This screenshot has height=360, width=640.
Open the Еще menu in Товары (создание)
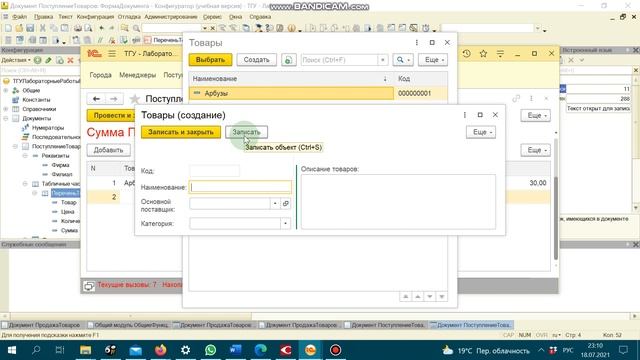(481, 132)
